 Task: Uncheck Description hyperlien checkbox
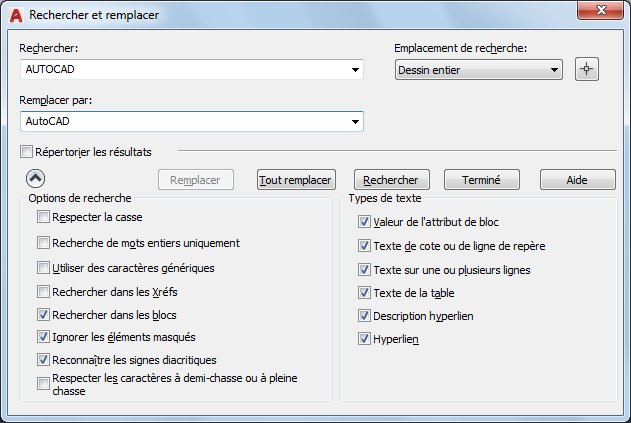364,316
